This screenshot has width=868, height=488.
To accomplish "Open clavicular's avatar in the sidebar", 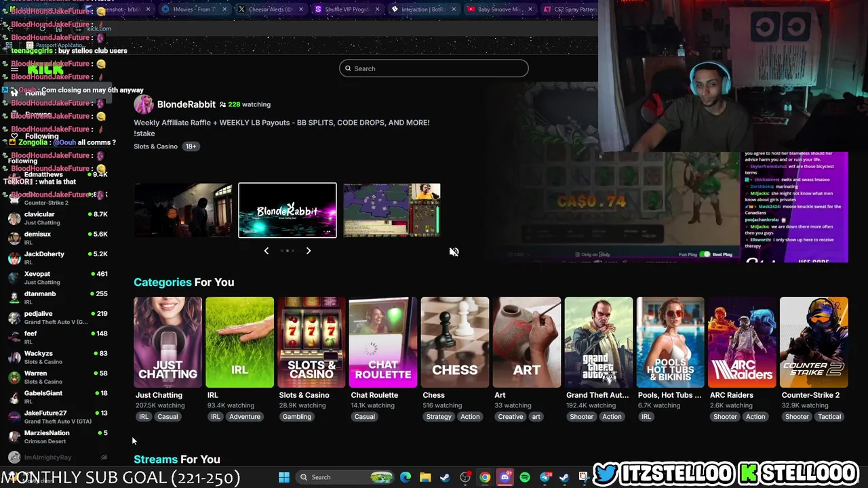I will 14,218.
